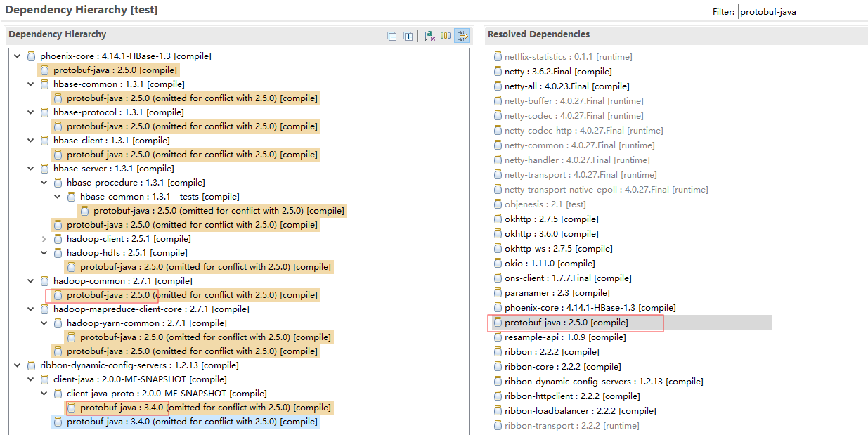
Task: Expand the hadoop-client 2.5.1 node
Action: point(44,239)
